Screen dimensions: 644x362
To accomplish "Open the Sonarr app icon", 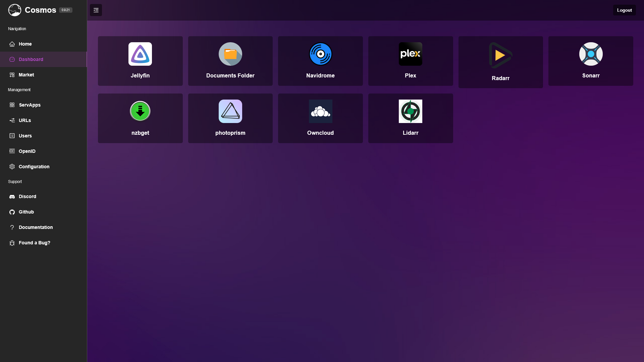I will [591, 54].
